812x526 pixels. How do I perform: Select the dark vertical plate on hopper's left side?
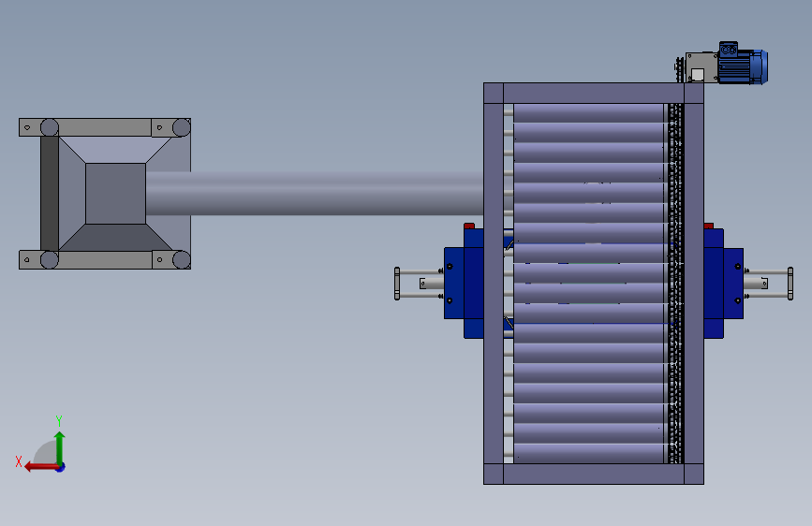50,194
